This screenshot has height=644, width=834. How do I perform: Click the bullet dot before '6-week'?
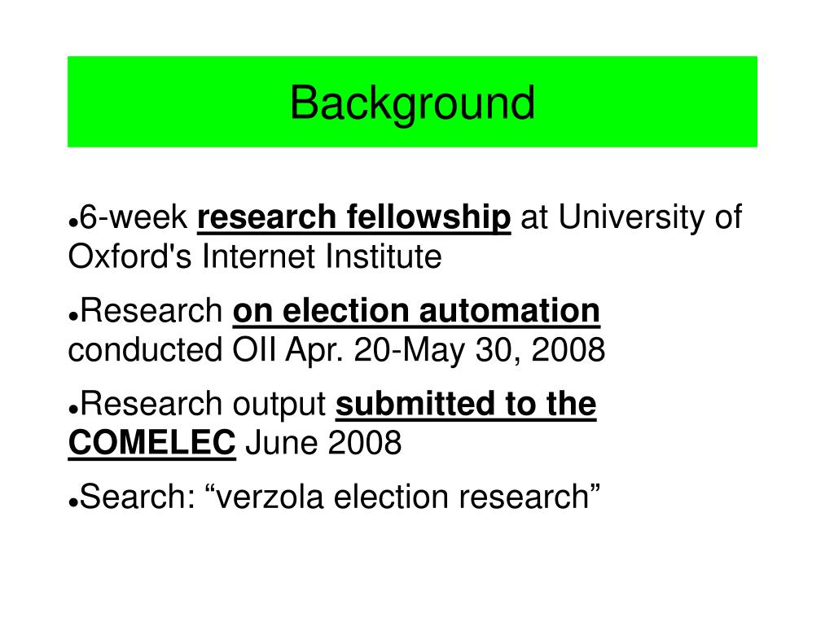click(73, 223)
